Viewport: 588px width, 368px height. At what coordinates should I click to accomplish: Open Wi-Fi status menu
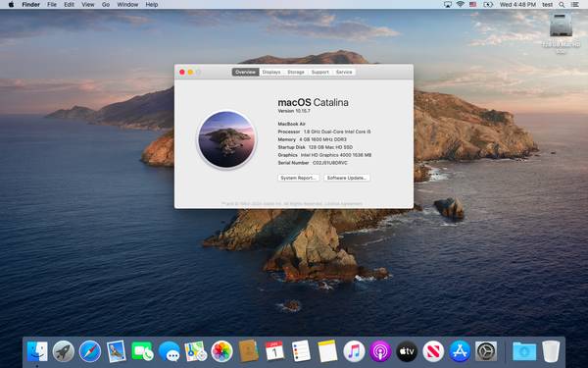(x=461, y=5)
